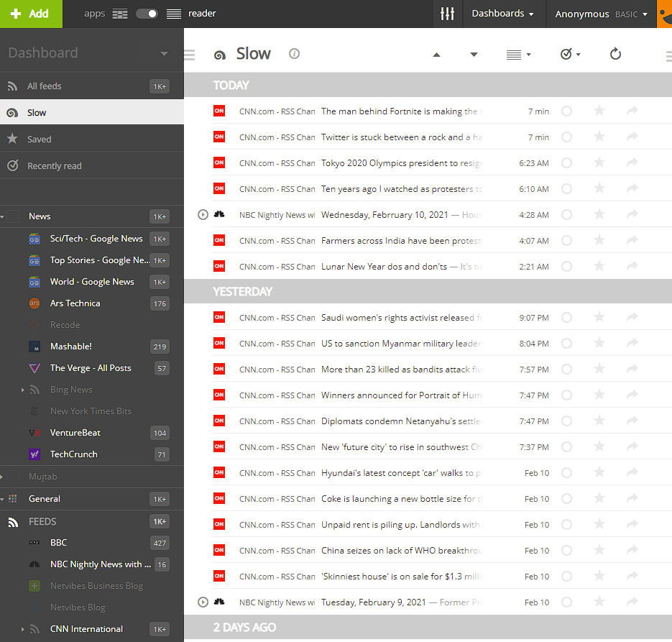
Task: Share the Coke new bottle size article
Action: tap(632, 499)
